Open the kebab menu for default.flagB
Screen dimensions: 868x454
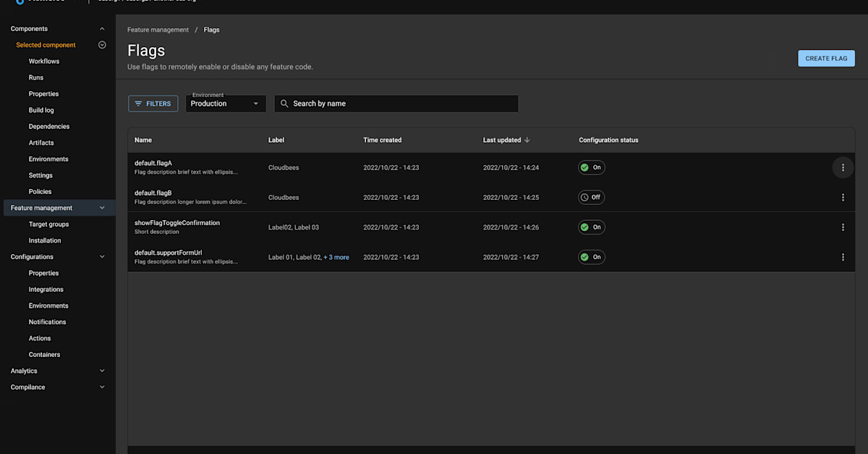(x=843, y=197)
